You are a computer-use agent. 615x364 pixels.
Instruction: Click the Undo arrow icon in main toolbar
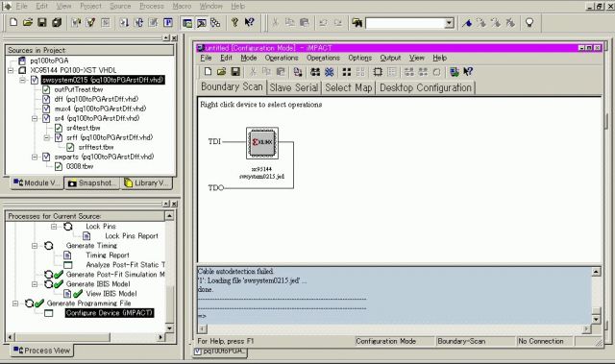coord(323,22)
